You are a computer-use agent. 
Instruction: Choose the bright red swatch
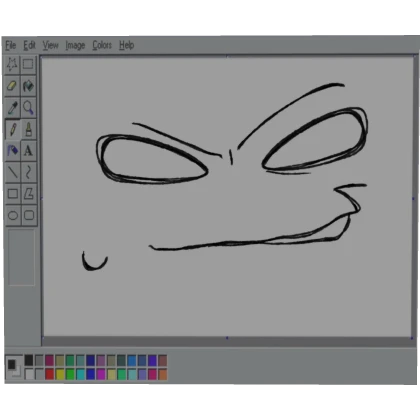coord(50,374)
